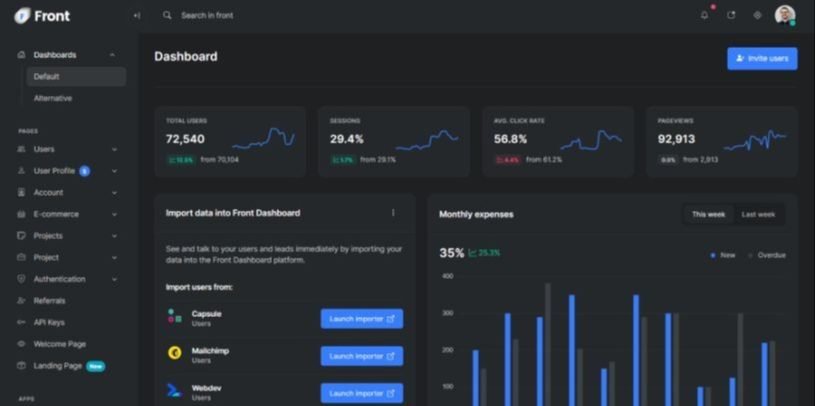The width and height of the screenshot is (815, 406).
Task: Click the Search in front field
Action: pyautogui.click(x=207, y=16)
